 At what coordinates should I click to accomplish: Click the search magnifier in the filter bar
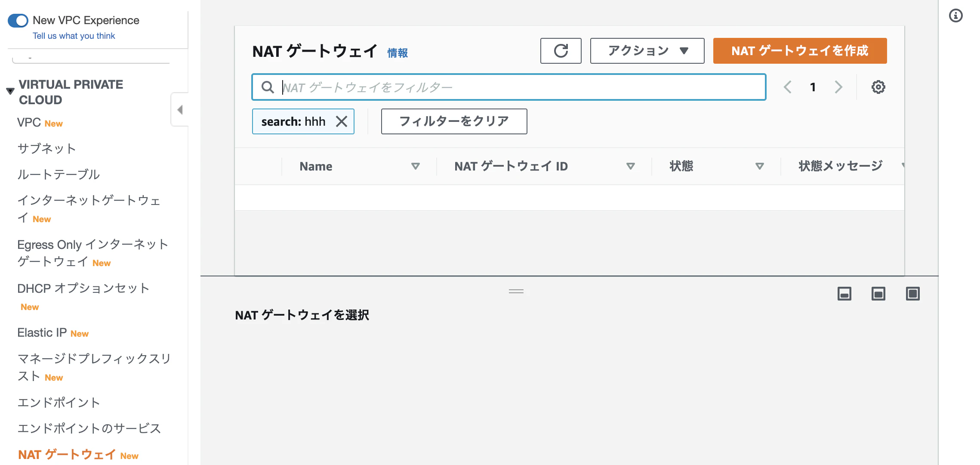[x=268, y=87]
